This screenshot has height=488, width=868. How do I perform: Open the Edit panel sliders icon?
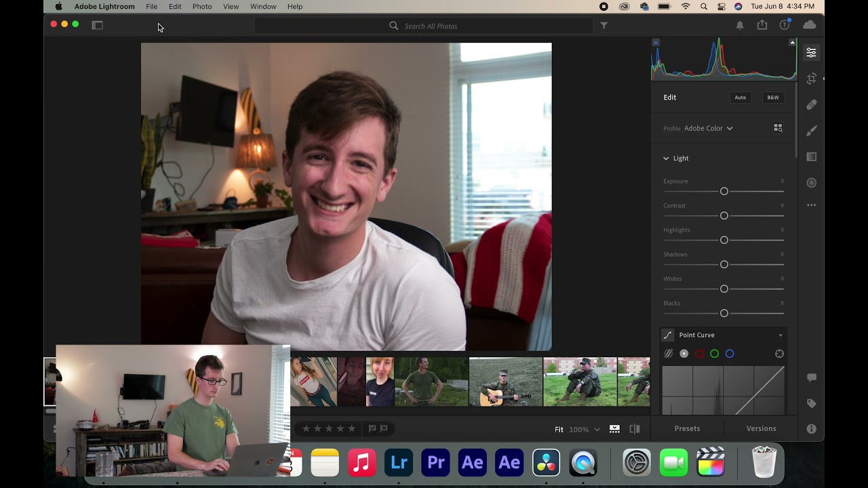tap(811, 52)
